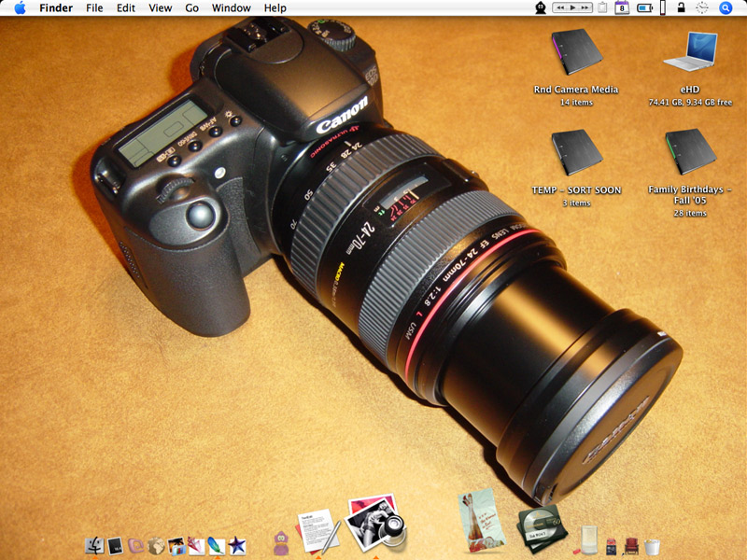Skip to previous track in menu bar
The height and width of the screenshot is (560, 747).
pos(561,7)
